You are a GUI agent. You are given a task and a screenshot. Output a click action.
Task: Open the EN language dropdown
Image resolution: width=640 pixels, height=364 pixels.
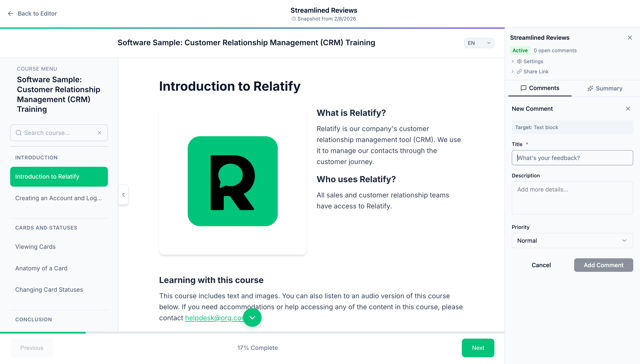(x=479, y=43)
